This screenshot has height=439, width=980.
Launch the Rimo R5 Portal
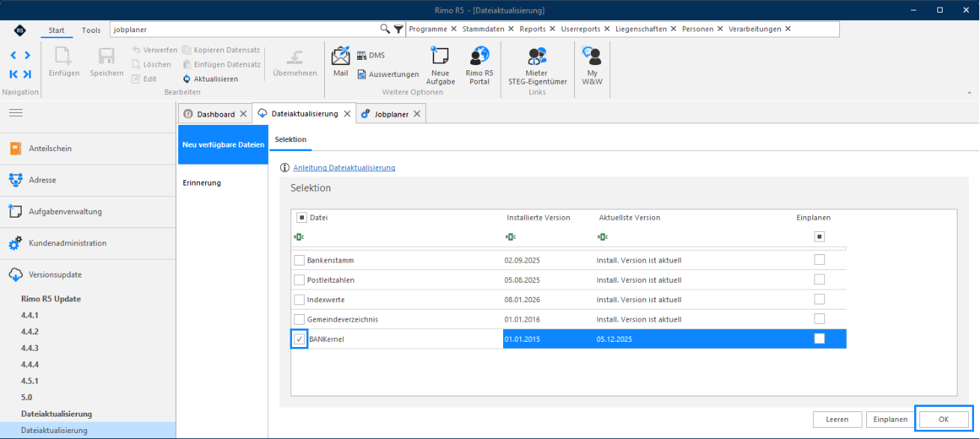click(479, 65)
